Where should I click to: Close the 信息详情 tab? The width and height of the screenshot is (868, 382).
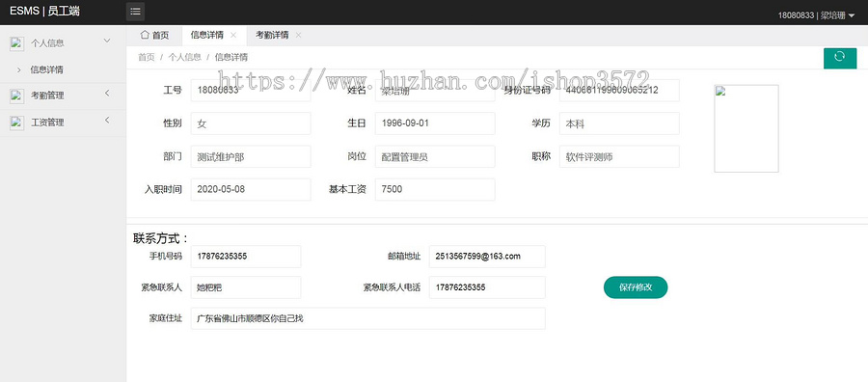coord(233,35)
